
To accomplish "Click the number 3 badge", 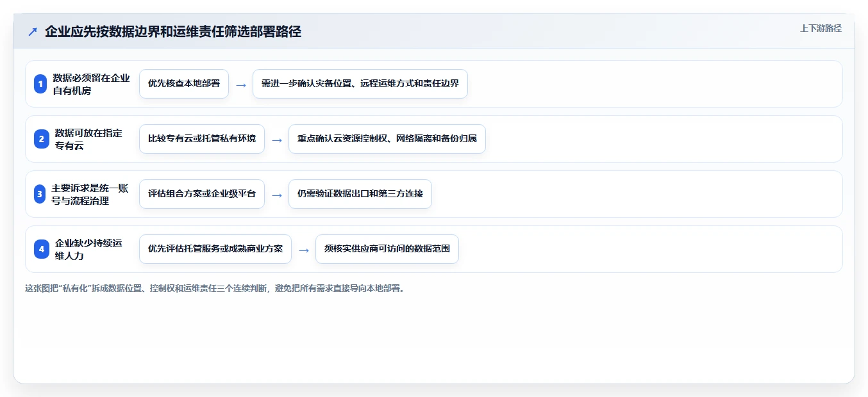I will (40, 194).
